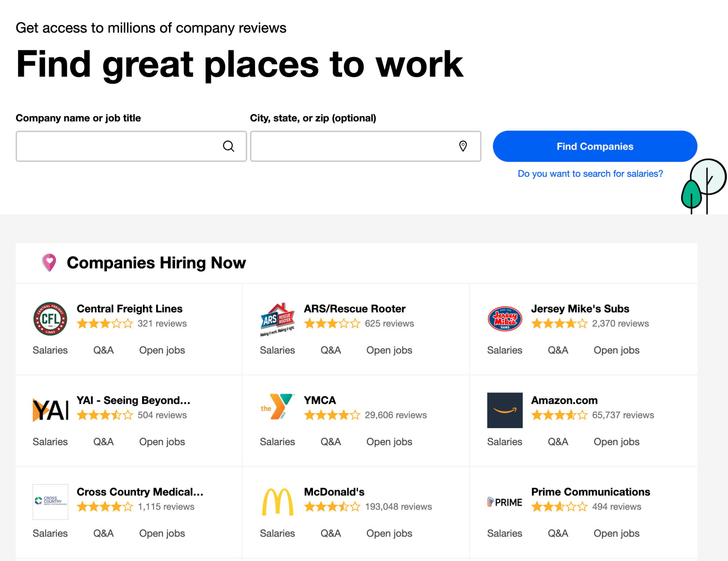Click the star rating for McDonald's
Viewport: 728px width, 561px height.
coord(332,506)
